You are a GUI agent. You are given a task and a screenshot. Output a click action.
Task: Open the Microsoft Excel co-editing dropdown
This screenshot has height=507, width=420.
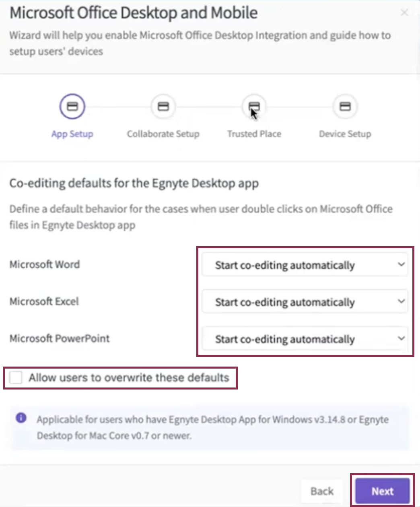click(x=305, y=302)
